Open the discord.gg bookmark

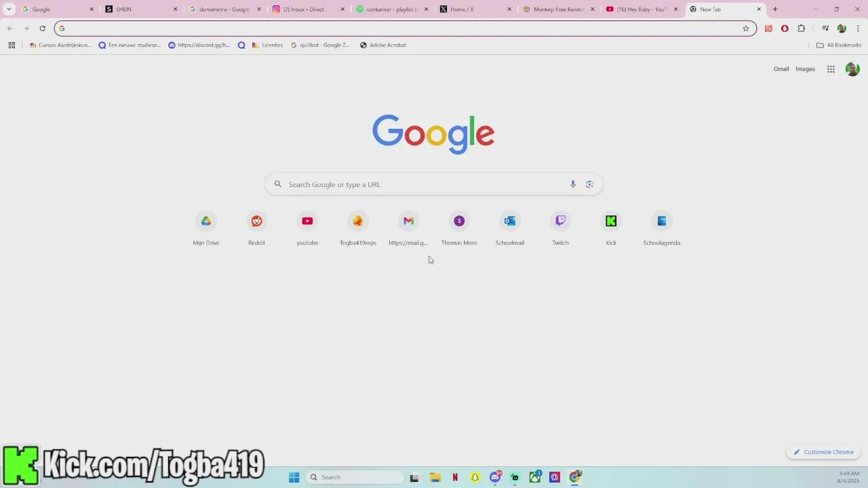point(199,45)
